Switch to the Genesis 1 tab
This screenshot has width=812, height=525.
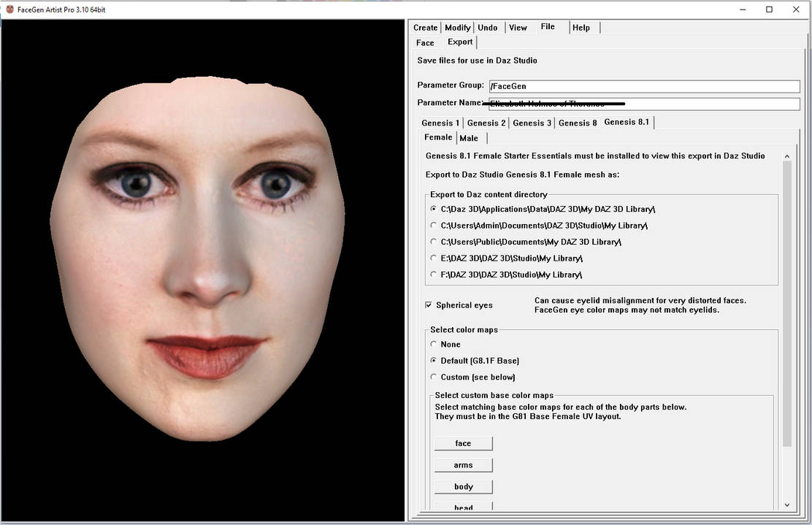[440, 123]
